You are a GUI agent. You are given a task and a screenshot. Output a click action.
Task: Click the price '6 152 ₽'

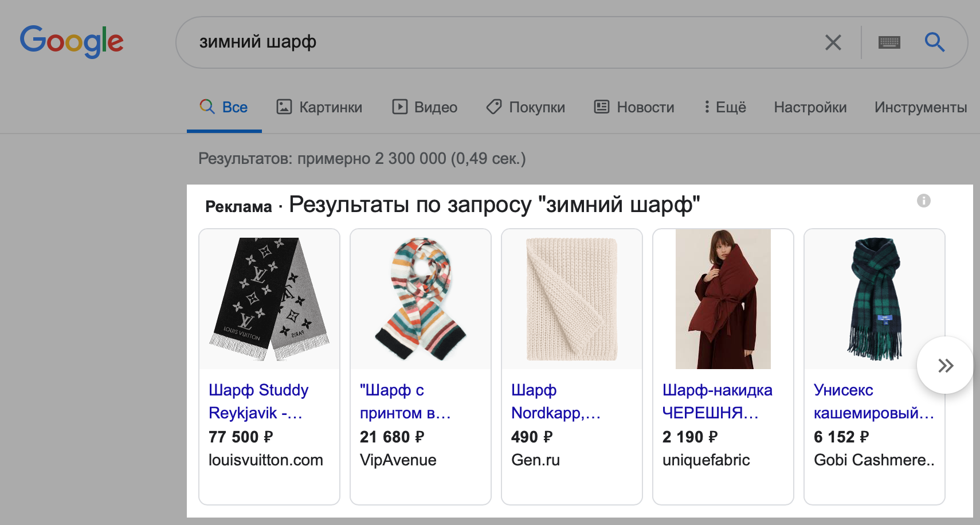[841, 437]
